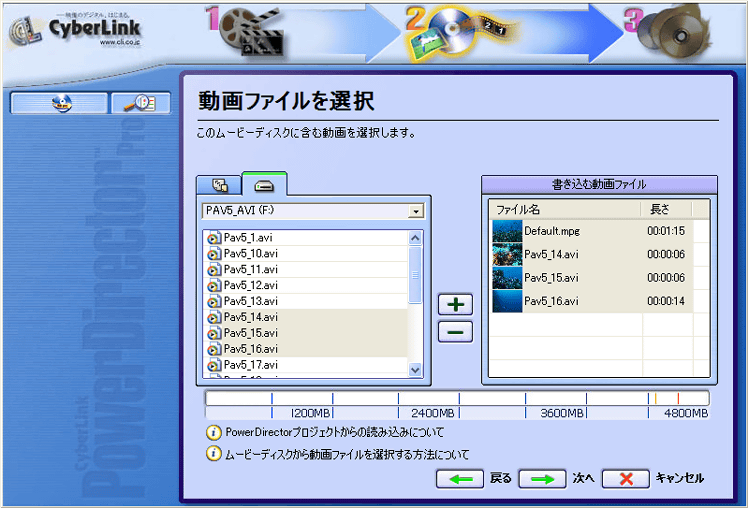Viewport: 748px width, 508px height.
Task: Click Pav5_15.avi name in burn list
Action: point(551,278)
